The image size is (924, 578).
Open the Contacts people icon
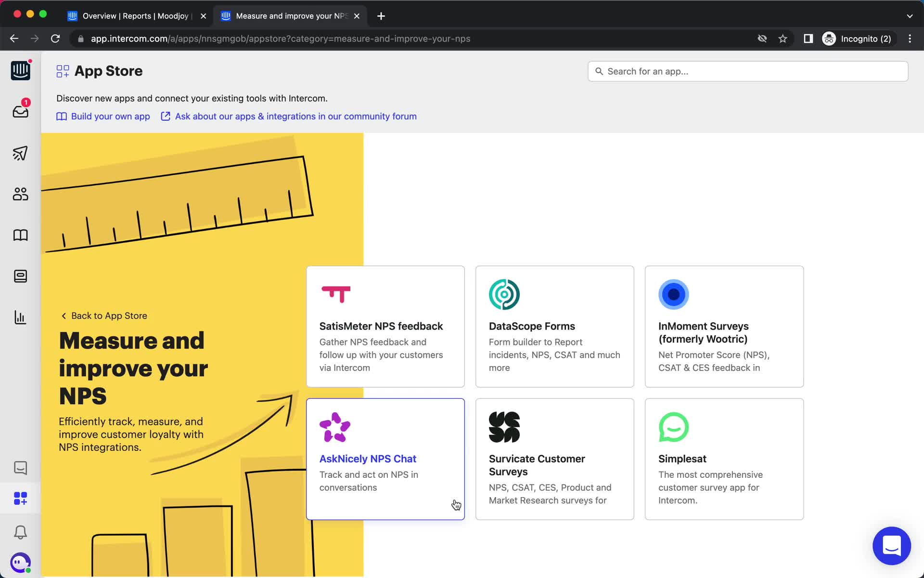coord(20,194)
